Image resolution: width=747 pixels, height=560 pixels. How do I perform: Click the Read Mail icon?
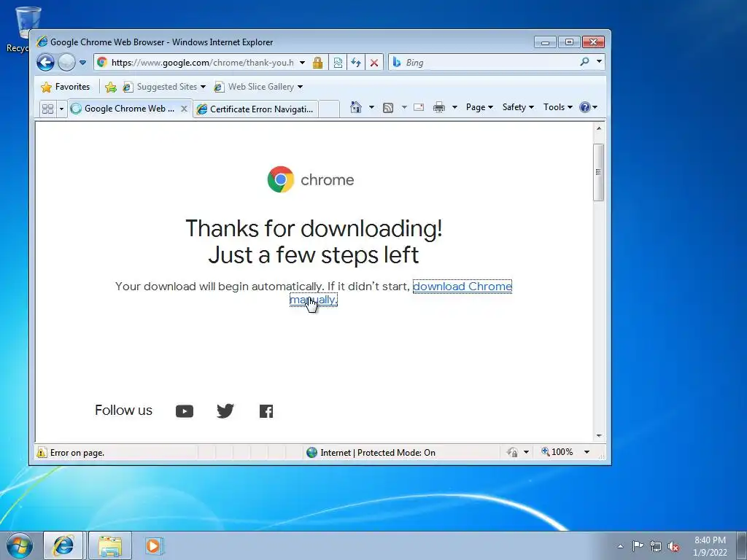(419, 107)
